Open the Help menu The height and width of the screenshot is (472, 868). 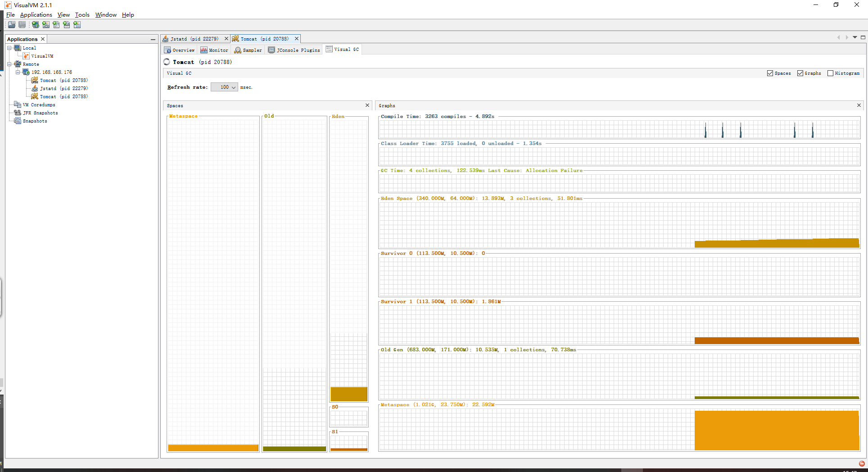128,15
